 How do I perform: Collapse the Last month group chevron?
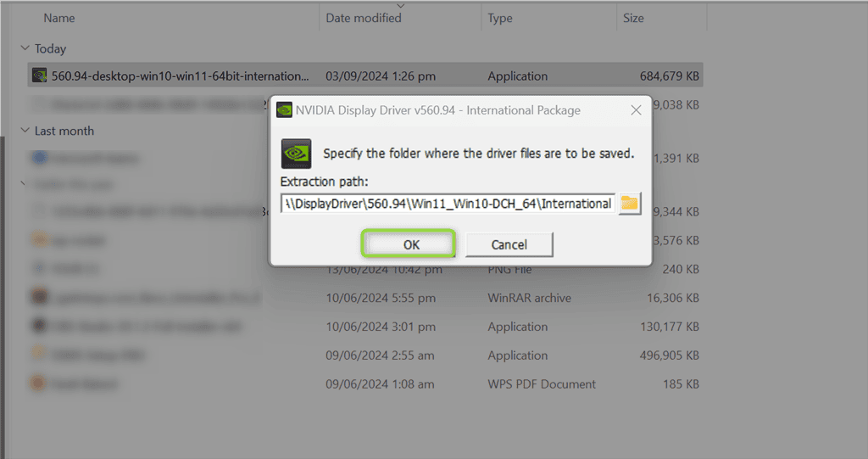[x=25, y=131]
